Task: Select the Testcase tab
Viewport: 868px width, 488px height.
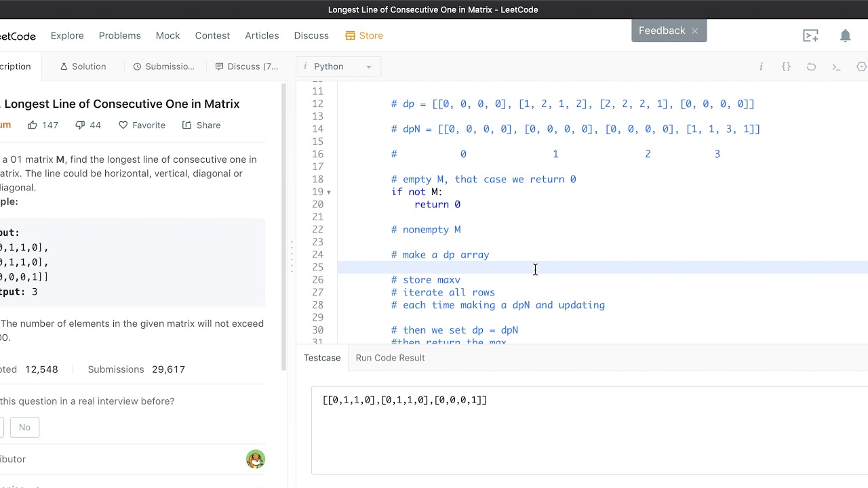Action: click(322, 358)
